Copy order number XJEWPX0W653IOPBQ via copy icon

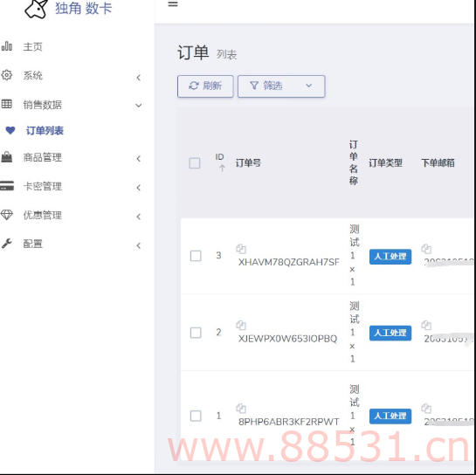241,326
